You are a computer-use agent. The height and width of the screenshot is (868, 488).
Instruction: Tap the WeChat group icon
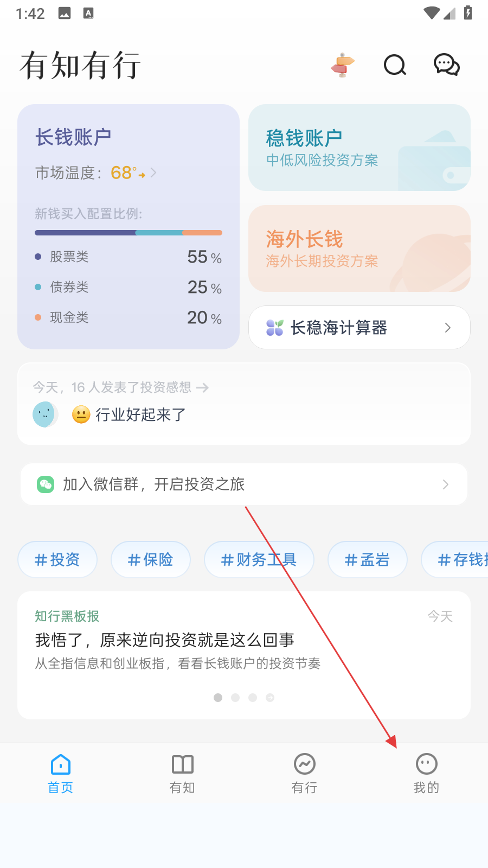click(x=46, y=484)
